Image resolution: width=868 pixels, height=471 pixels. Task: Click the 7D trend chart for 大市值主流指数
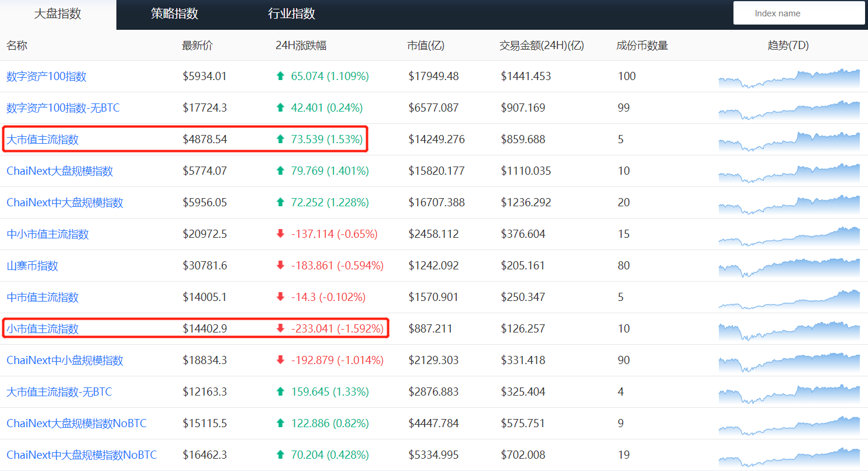(x=789, y=141)
